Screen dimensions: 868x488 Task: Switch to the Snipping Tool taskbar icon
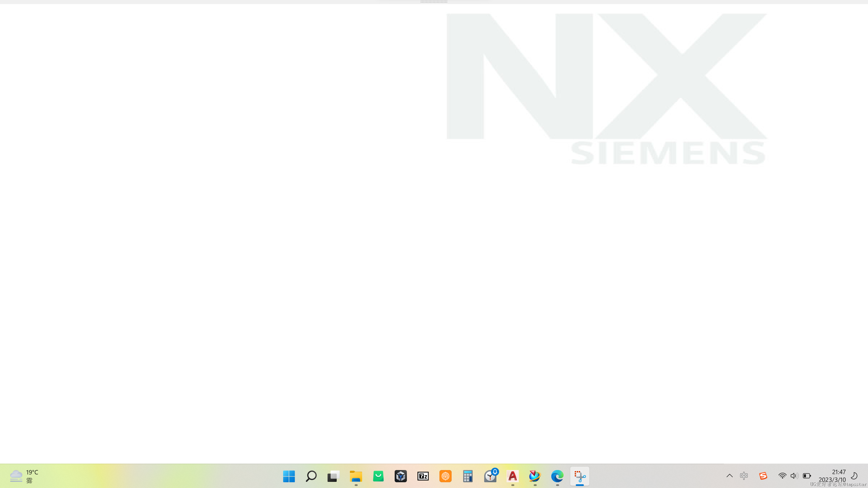[580, 476]
